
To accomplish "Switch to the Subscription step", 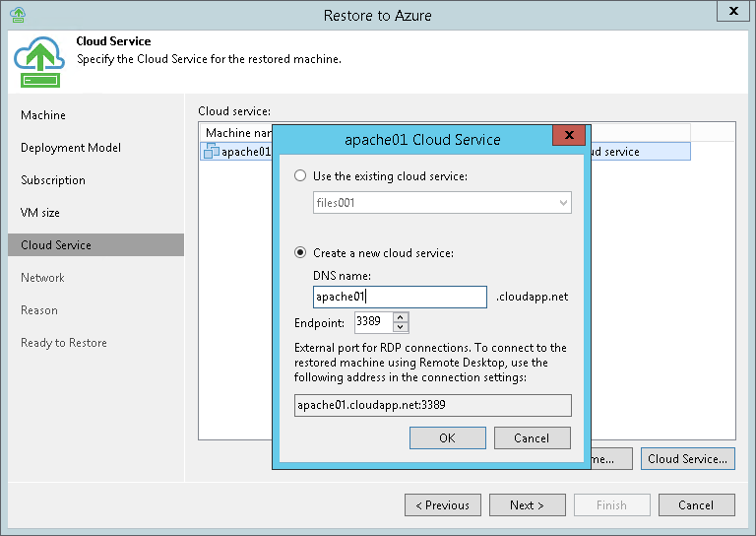I will pyautogui.click(x=53, y=180).
